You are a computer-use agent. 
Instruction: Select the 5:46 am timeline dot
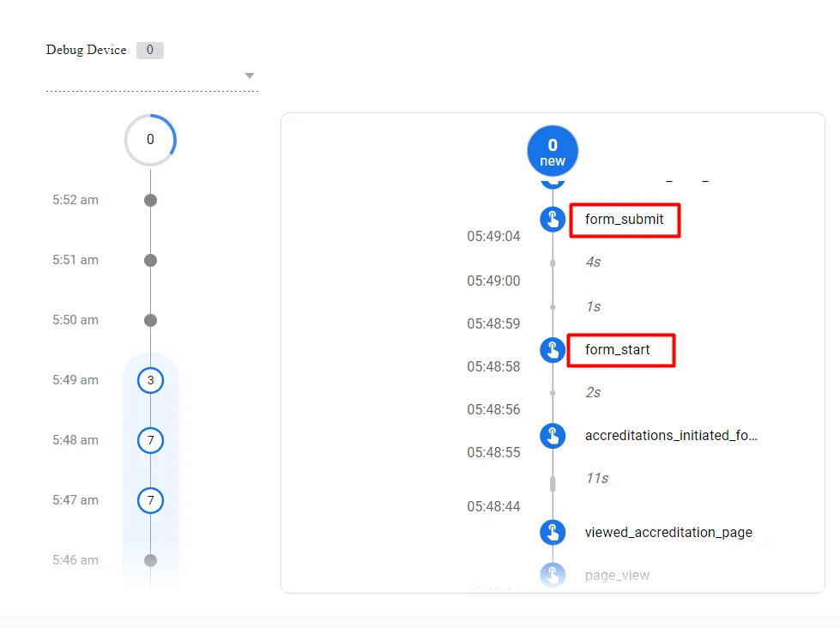tap(150, 560)
